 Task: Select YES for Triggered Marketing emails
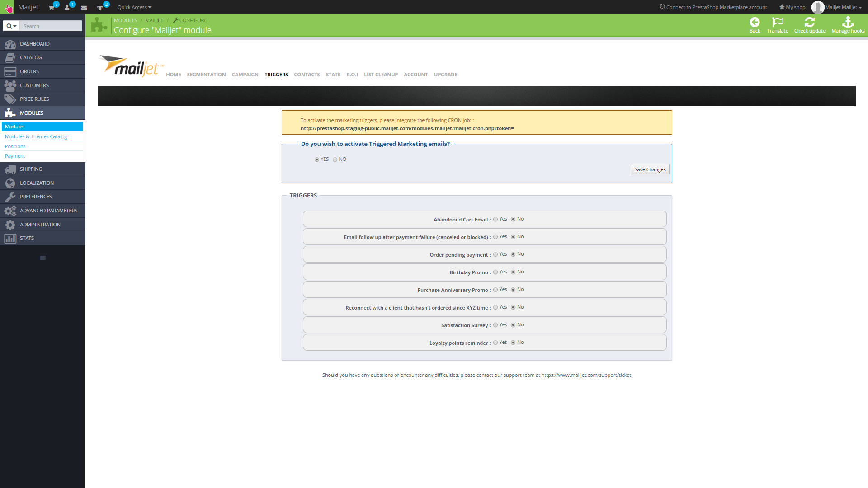pos(317,160)
